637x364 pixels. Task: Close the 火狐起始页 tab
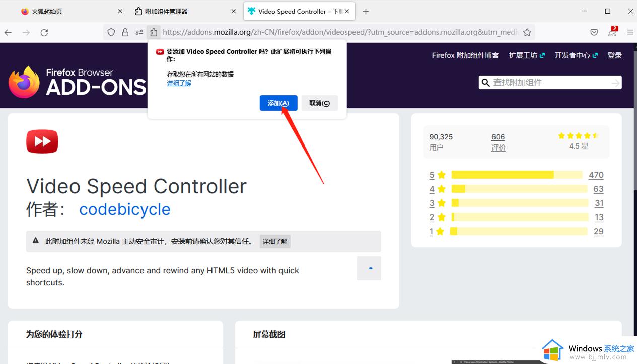click(120, 11)
